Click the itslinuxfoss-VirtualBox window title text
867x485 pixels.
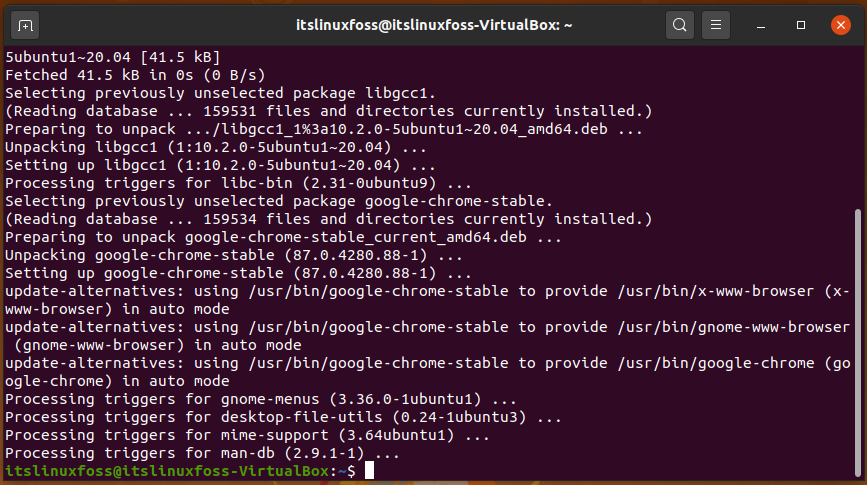(434, 25)
